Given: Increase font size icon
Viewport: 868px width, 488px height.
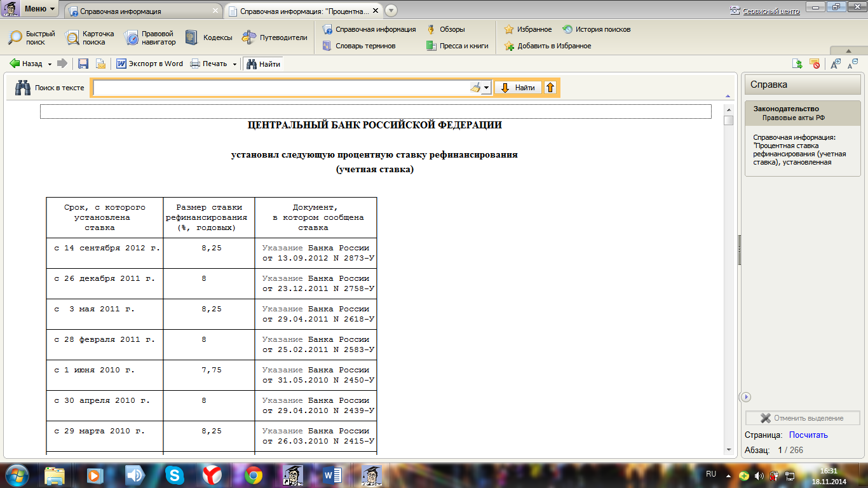Looking at the screenshot, I should click(x=836, y=63).
